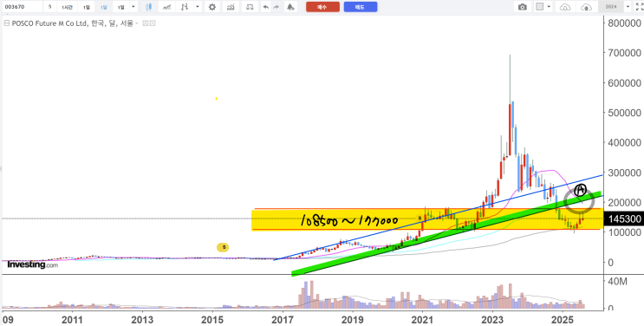This screenshot has width=644, height=326.
Task: Load chart layout from cloud icon
Action: coord(565,7)
